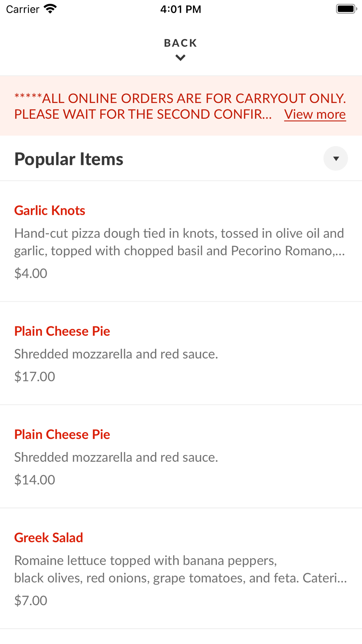
Task: Choose the $17.00 Plain Cheese Pie title
Action: 62,331
